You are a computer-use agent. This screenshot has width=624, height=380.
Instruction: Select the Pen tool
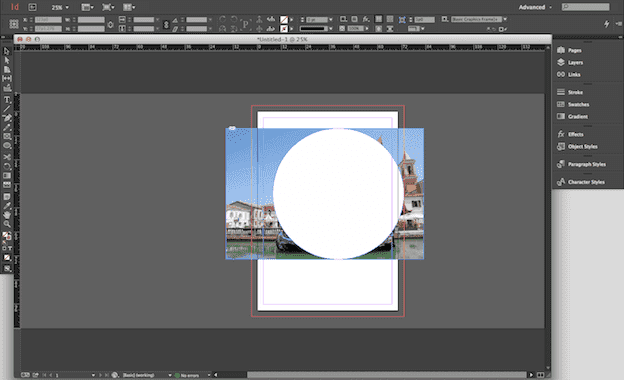tap(7, 118)
